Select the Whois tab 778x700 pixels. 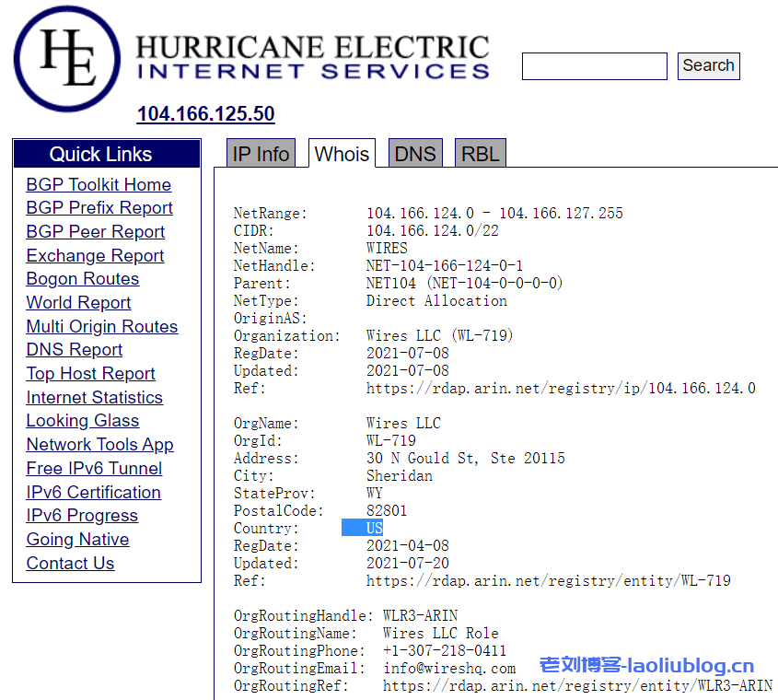[x=342, y=154]
